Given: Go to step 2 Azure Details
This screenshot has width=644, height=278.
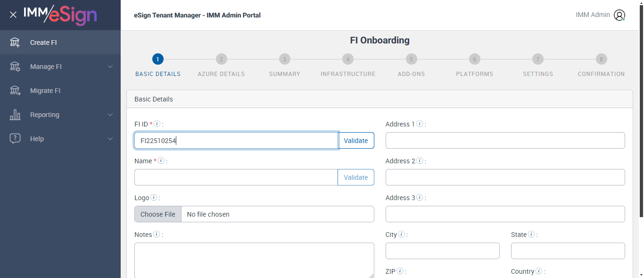Looking at the screenshot, I should coord(221,59).
